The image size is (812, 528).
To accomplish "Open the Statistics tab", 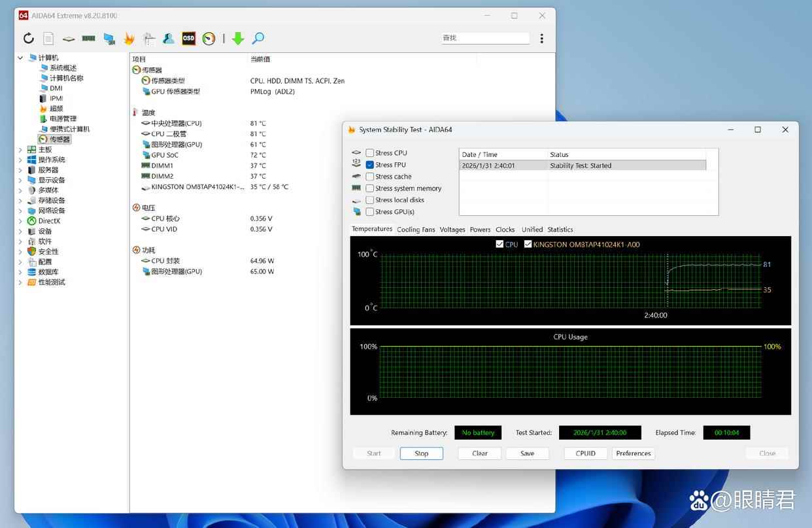I will 560,230.
